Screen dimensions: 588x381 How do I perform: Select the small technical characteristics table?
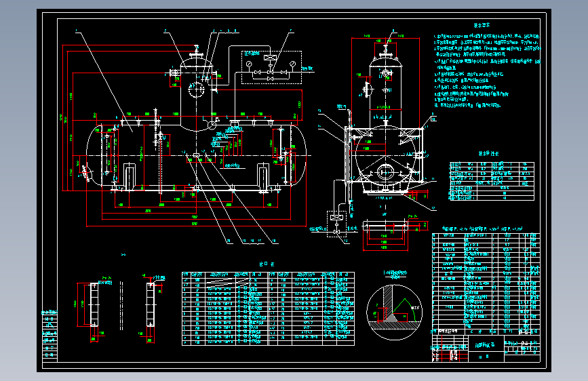(492, 182)
